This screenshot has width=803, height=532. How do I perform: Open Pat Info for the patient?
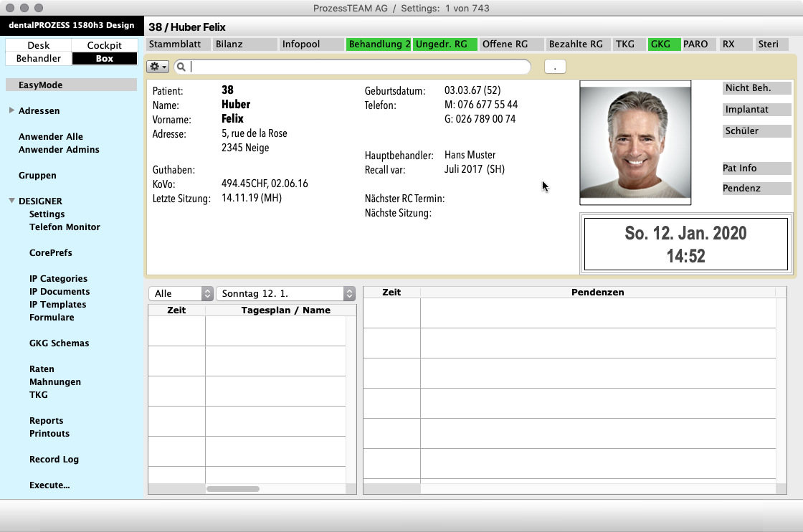click(756, 168)
